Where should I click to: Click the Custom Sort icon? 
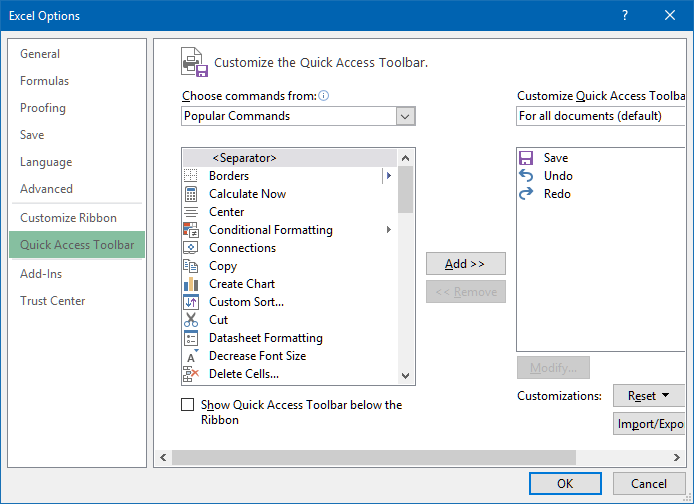click(x=191, y=302)
